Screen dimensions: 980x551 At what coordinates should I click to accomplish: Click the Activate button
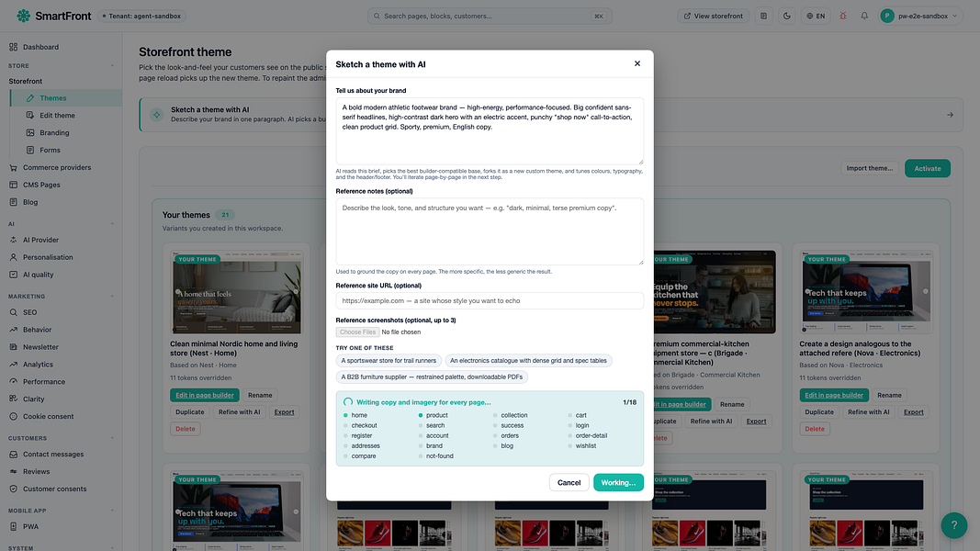(928, 168)
